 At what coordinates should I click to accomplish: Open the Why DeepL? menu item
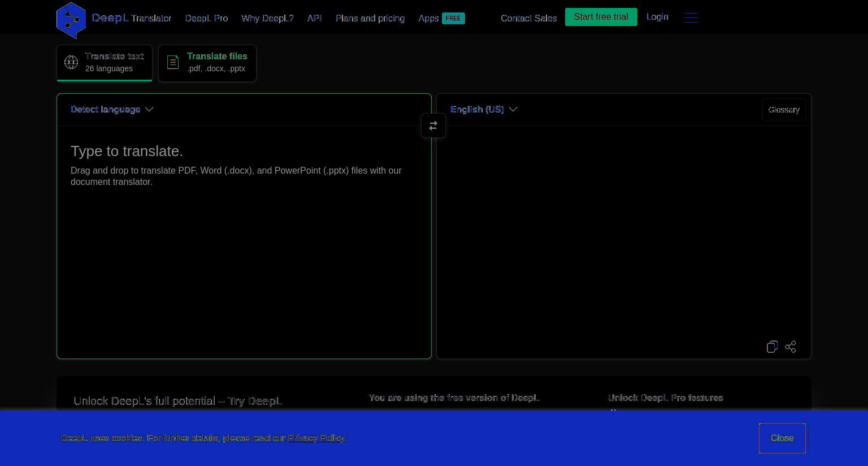pos(267,18)
